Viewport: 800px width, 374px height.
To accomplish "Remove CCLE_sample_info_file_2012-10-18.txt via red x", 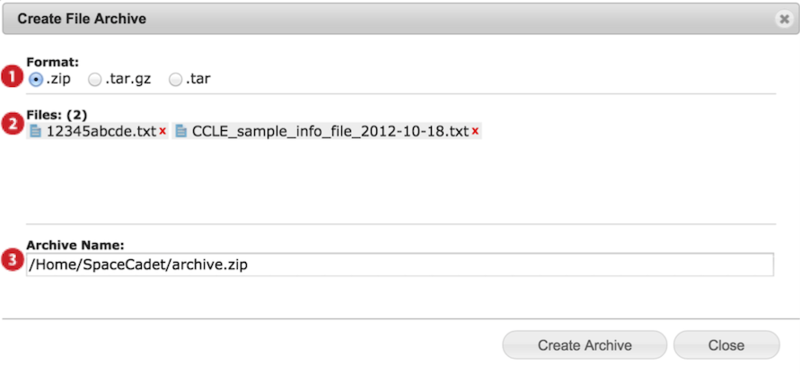I will [x=475, y=132].
